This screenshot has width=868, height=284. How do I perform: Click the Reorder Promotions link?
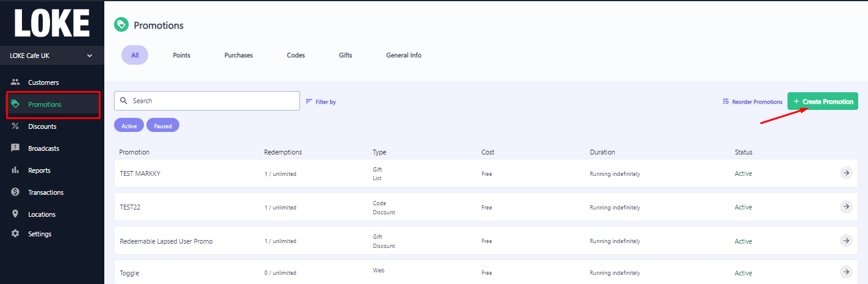coord(752,101)
